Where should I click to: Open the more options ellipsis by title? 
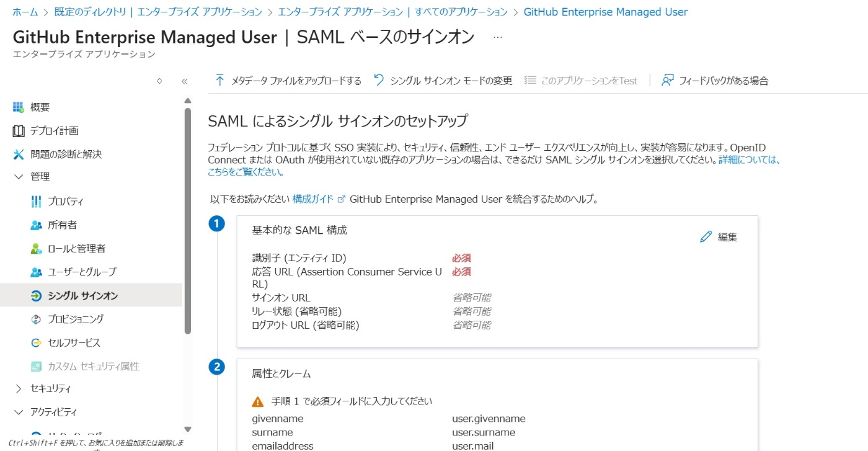498,37
